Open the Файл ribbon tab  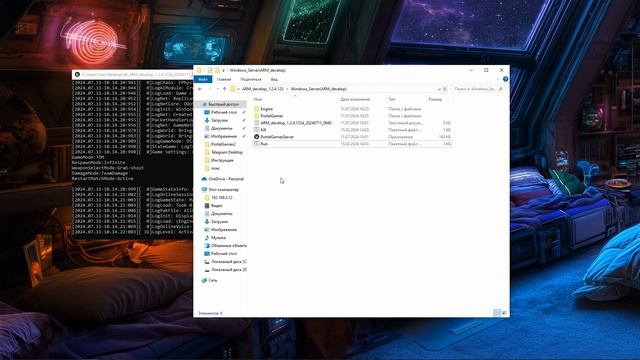202,79
